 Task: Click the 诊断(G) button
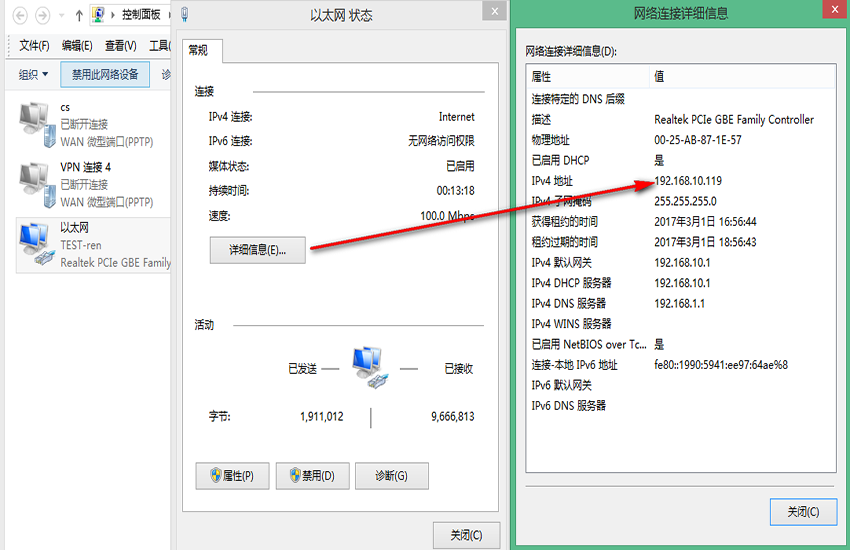(389, 476)
